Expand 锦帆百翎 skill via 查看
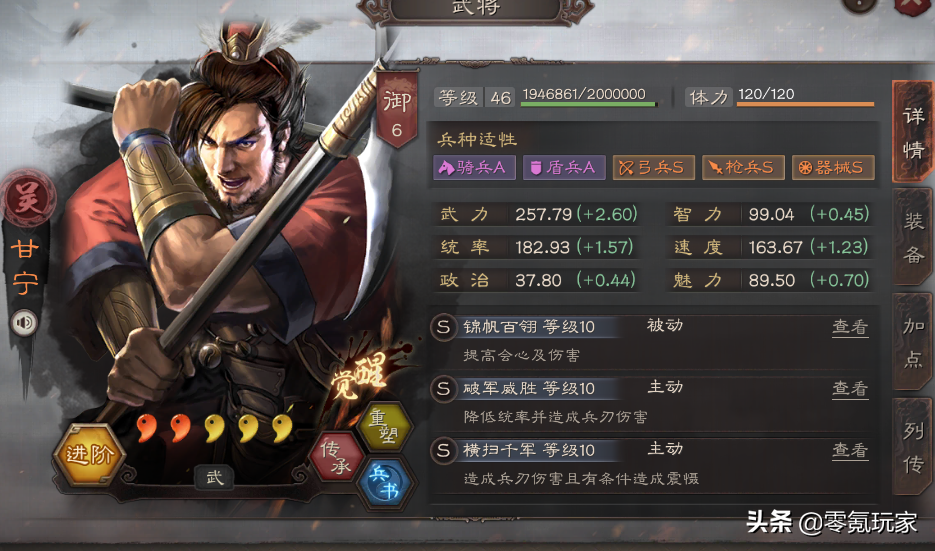The width and height of the screenshot is (935, 551). (850, 327)
